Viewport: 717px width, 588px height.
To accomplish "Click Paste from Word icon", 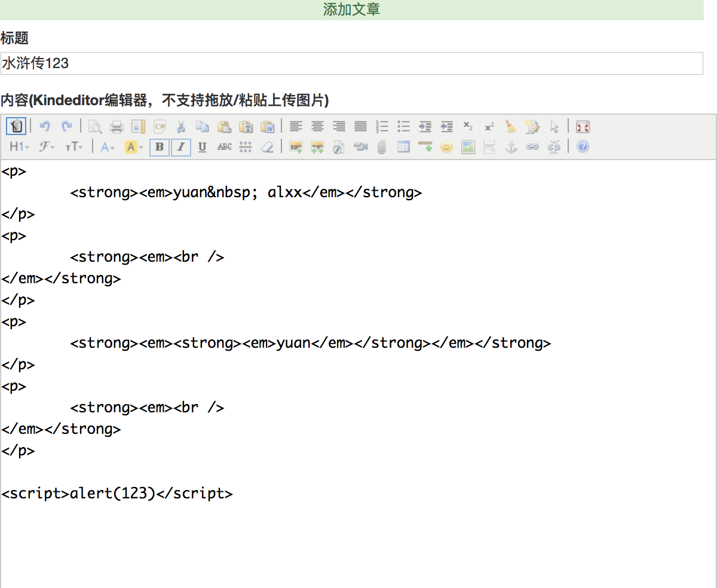I will point(267,126).
